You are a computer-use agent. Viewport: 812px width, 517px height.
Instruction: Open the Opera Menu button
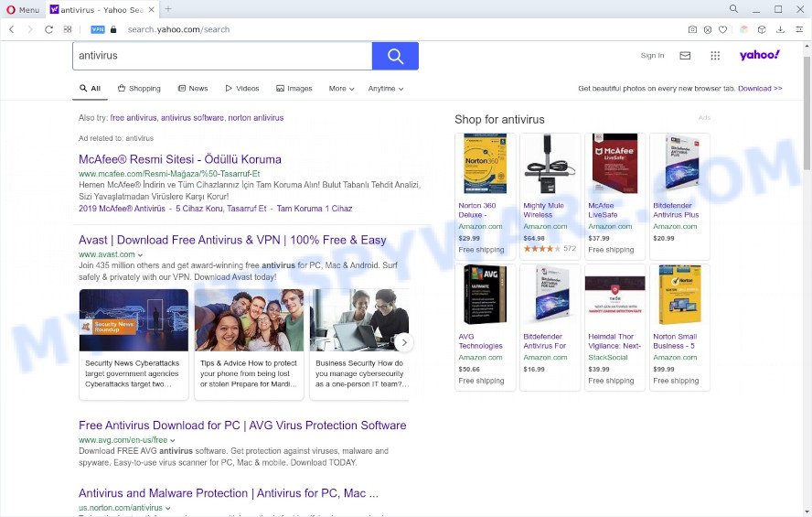click(23, 9)
